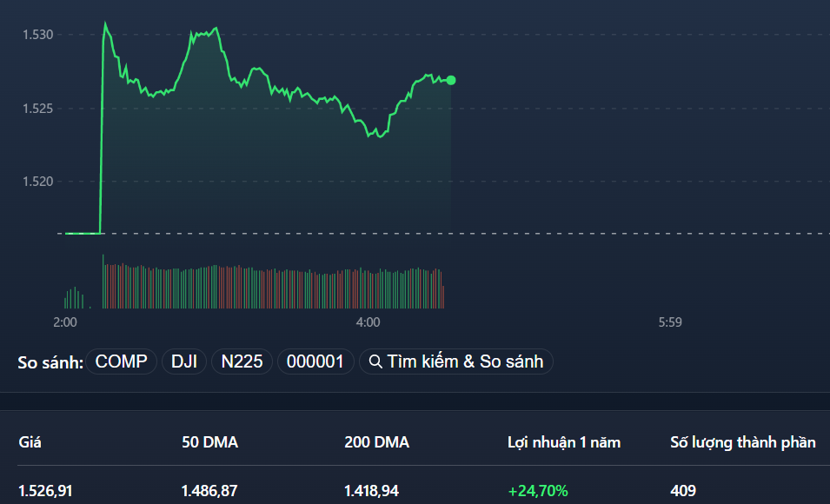Click the dashed previous close line
The height and width of the screenshot is (504, 830).
(x=608, y=232)
